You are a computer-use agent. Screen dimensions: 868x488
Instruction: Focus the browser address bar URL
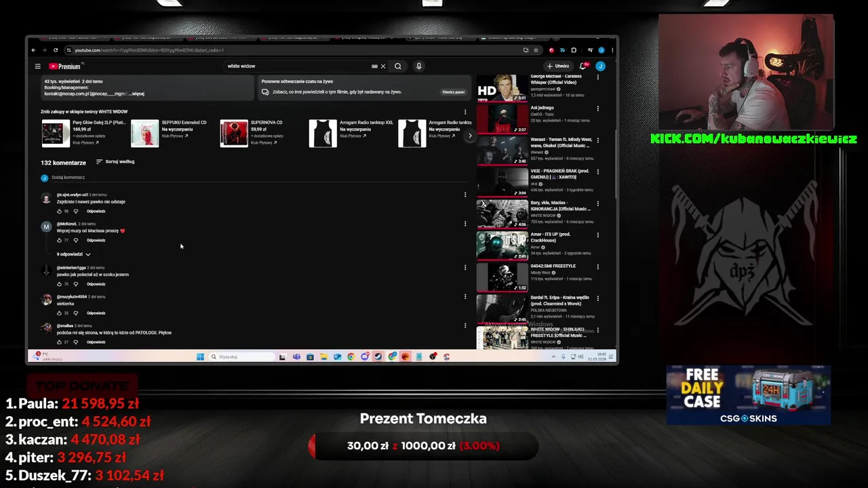click(149, 50)
